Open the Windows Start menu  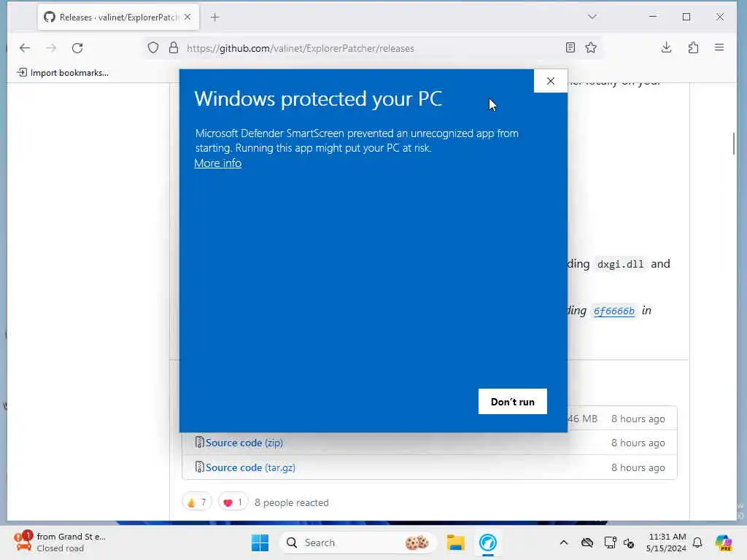[260, 542]
